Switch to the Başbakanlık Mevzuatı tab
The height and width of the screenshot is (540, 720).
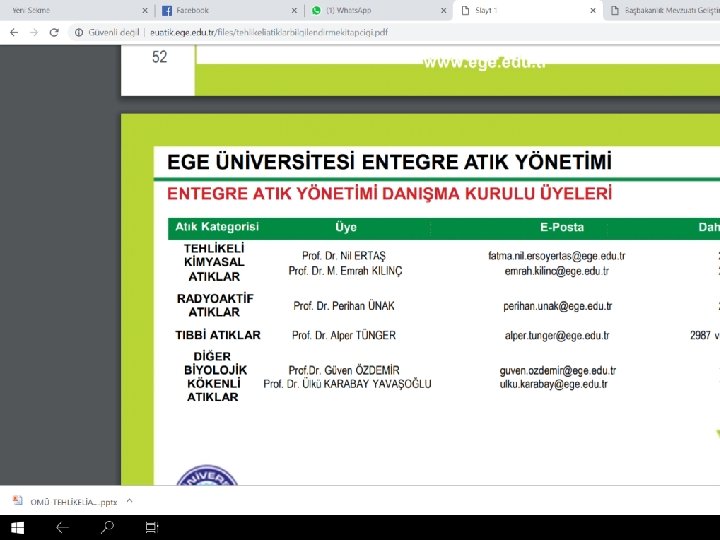(x=664, y=10)
